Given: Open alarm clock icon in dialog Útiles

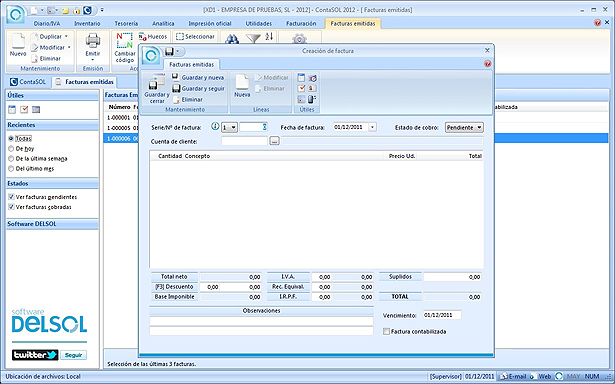Looking at the screenshot, I should (313, 78).
